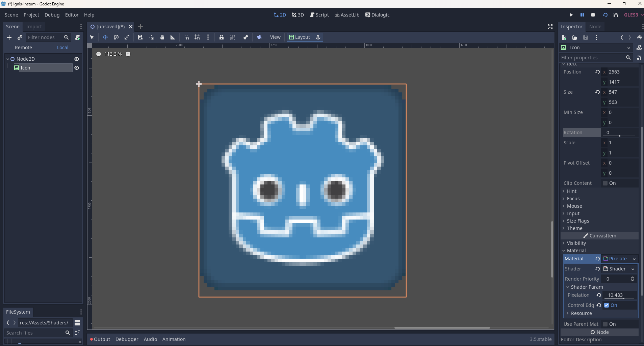Switch to the Remote scene tree

pyautogui.click(x=23, y=48)
